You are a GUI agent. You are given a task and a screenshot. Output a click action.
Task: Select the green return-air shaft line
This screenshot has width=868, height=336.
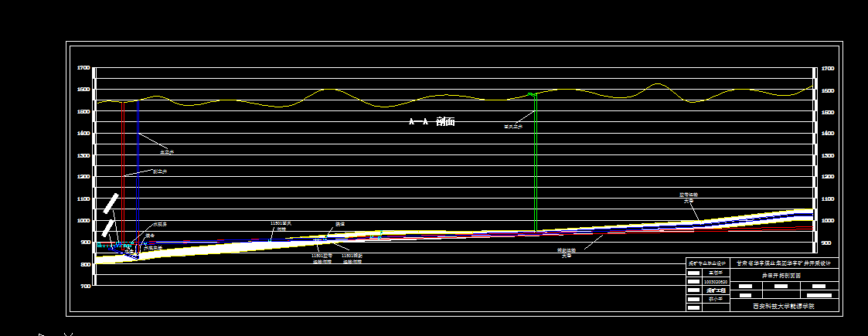[536, 161]
